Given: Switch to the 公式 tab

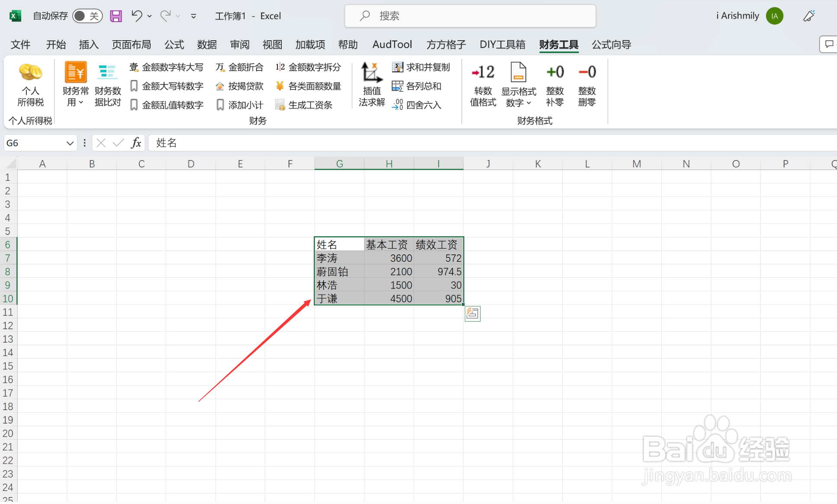Looking at the screenshot, I should (174, 45).
